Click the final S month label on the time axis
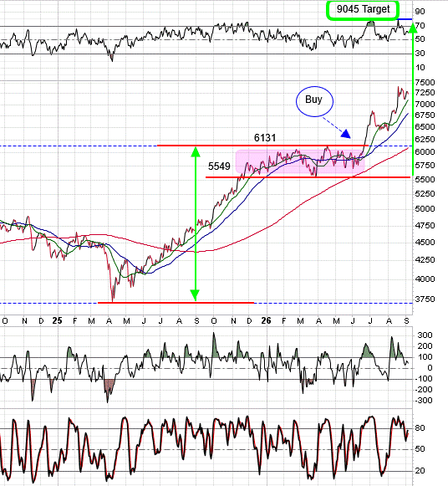Image resolution: width=448 pixels, height=486 pixels. [x=406, y=321]
